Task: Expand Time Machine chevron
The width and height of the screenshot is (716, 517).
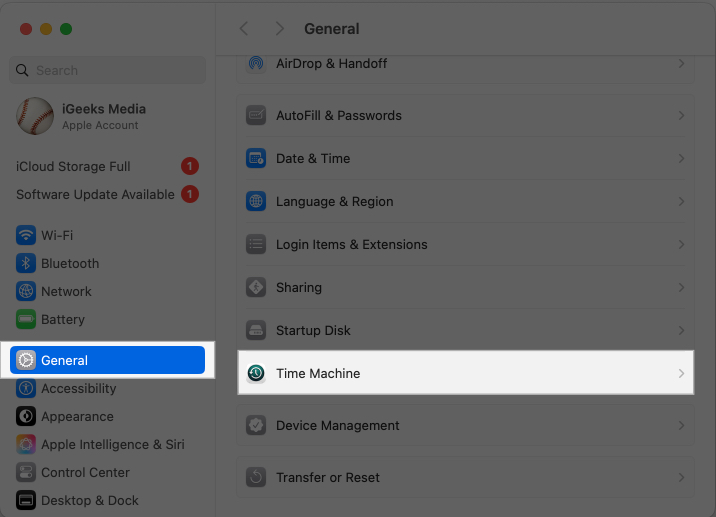Action: pyautogui.click(x=681, y=373)
